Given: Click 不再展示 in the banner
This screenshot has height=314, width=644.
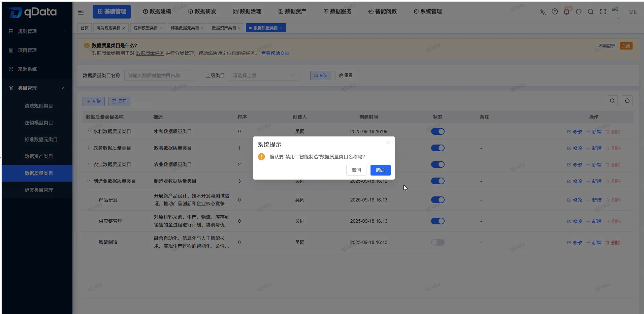Looking at the screenshot, I should [x=607, y=46].
